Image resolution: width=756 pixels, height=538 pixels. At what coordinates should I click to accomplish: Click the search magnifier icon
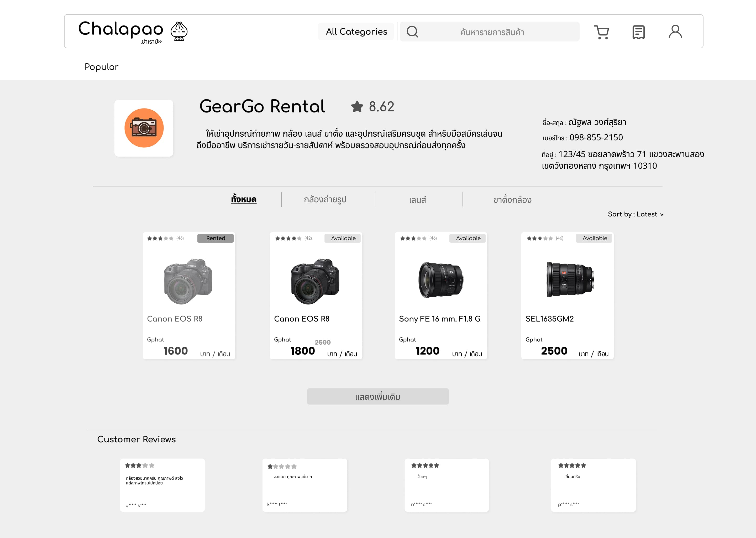(x=412, y=32)
